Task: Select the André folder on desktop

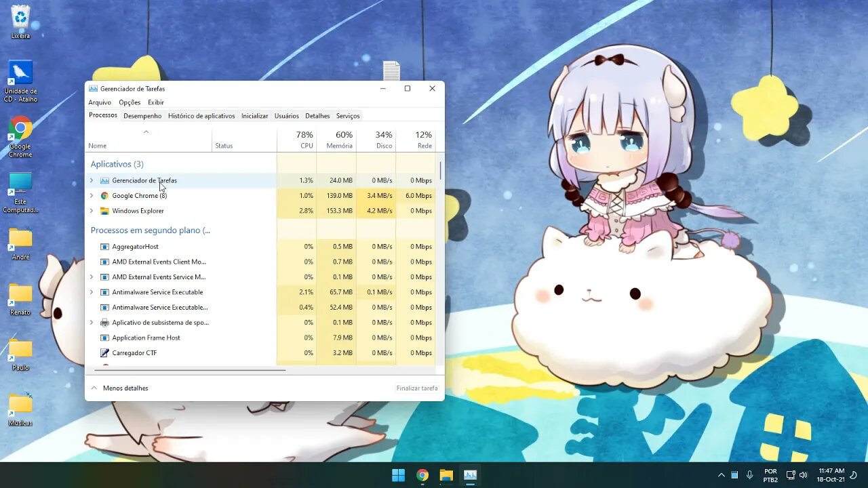Action: click(x=20, y=244)
